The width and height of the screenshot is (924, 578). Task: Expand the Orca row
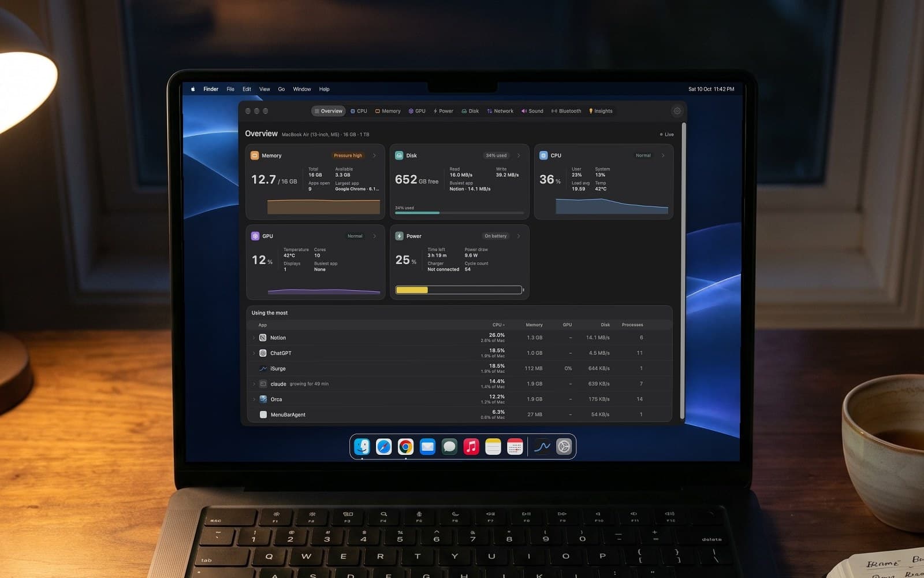pos(254,399)
